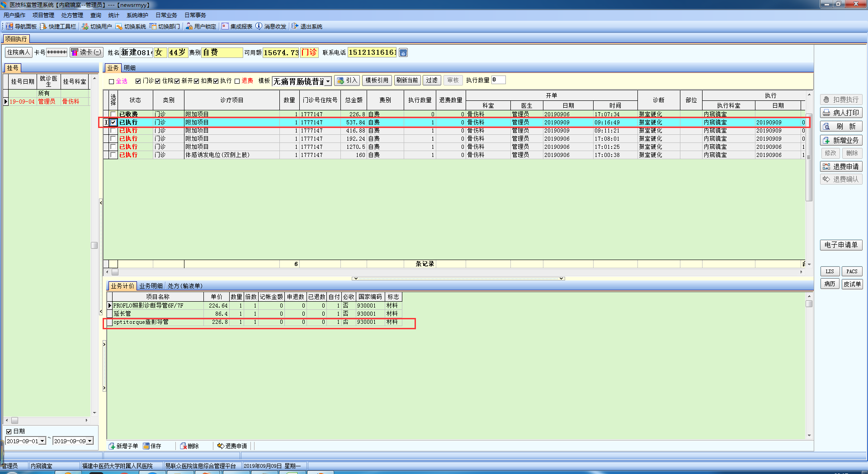Click the 病历 medical record button
868x474 pixels.
coord(830,284)
